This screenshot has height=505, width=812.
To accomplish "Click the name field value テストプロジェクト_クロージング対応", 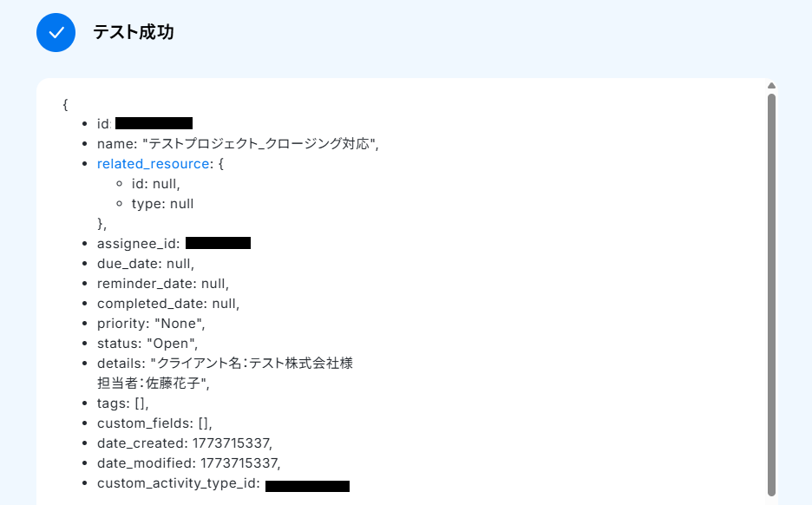I will (x=259, y=143).
